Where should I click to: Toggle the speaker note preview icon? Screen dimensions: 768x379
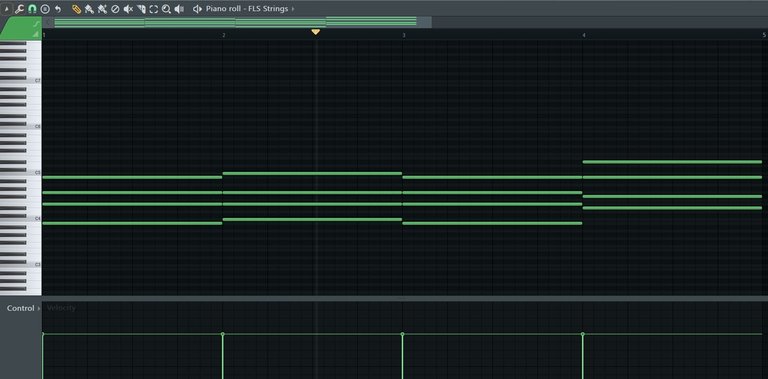tap(197, 9)
